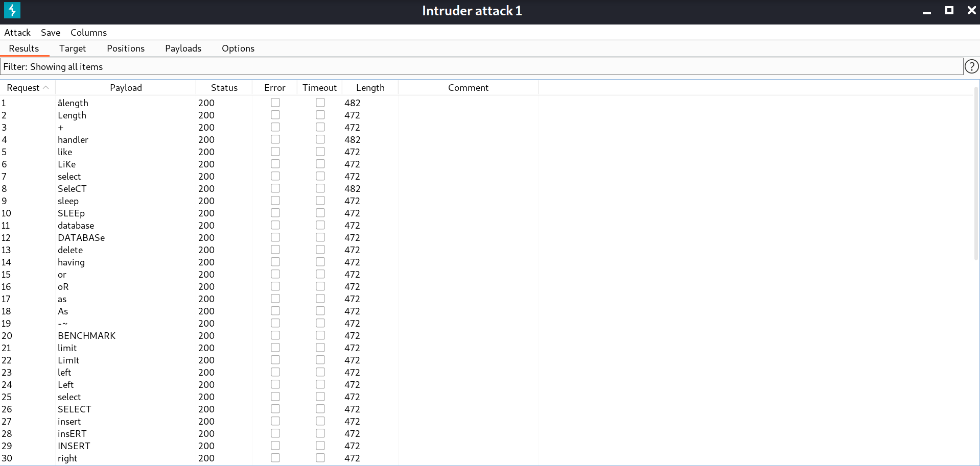Viewport: 980px width, 466px height.
Task: Switch to the Results tab
Action: pos(24,48)
